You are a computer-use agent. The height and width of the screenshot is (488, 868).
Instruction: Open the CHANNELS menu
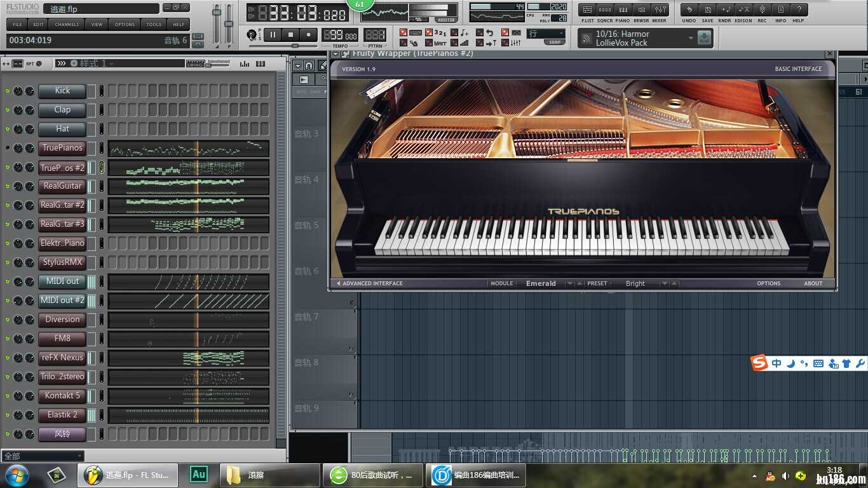[67, 24]
